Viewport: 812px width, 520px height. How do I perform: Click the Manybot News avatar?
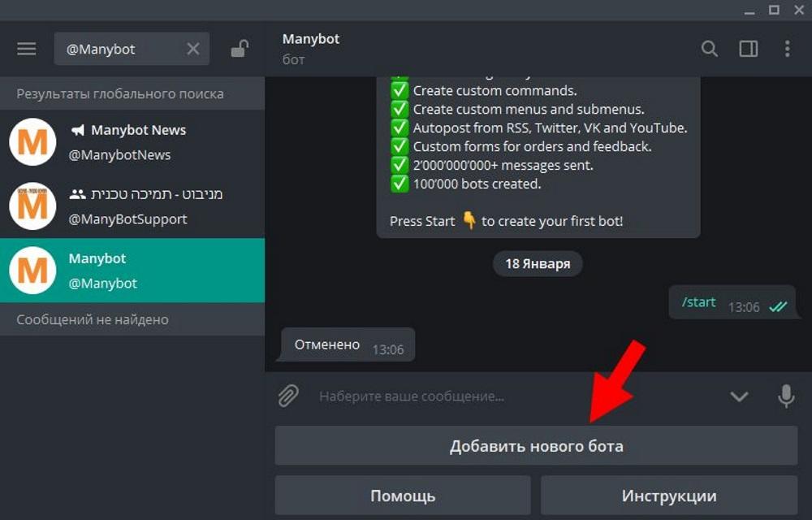[32, 142]
